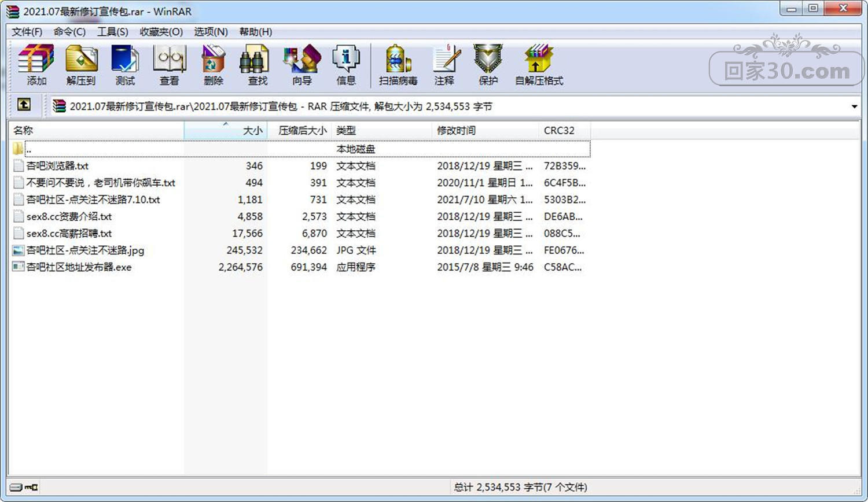Sort by CRC32 column header

(x=564, y=131)
